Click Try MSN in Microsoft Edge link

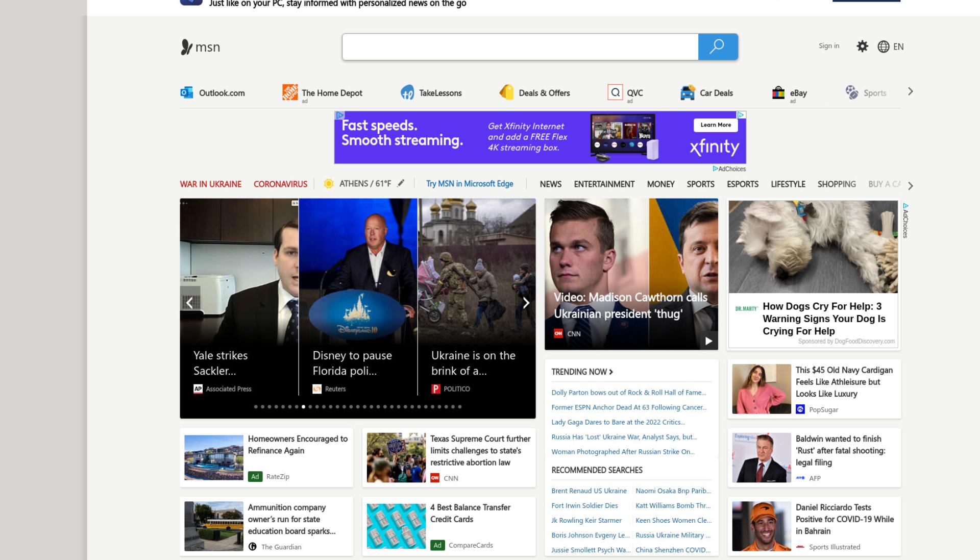(x=470, y=184)
